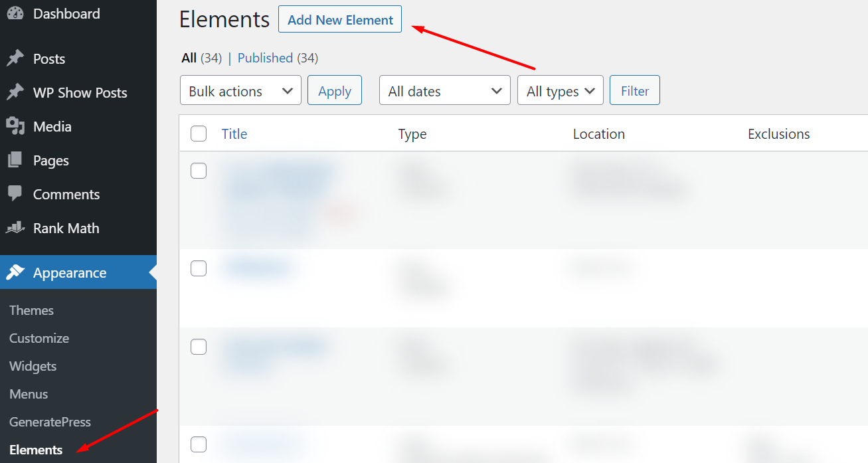The width and height of the screenshot is (868, 463).
Task: Check the first element row checkbox
Action: (x=199, y=171)
